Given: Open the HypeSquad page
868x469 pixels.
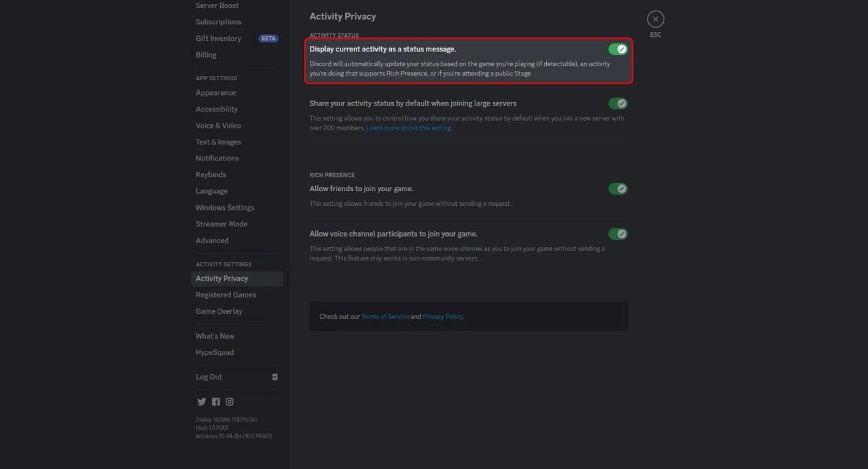Looking at the screenshot, I should (x=214, y=351).
